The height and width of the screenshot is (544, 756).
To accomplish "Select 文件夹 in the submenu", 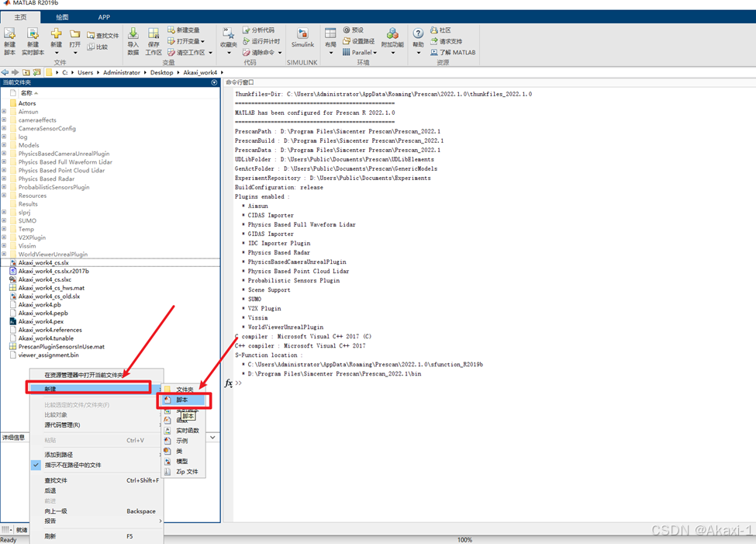I will point(184,389).
